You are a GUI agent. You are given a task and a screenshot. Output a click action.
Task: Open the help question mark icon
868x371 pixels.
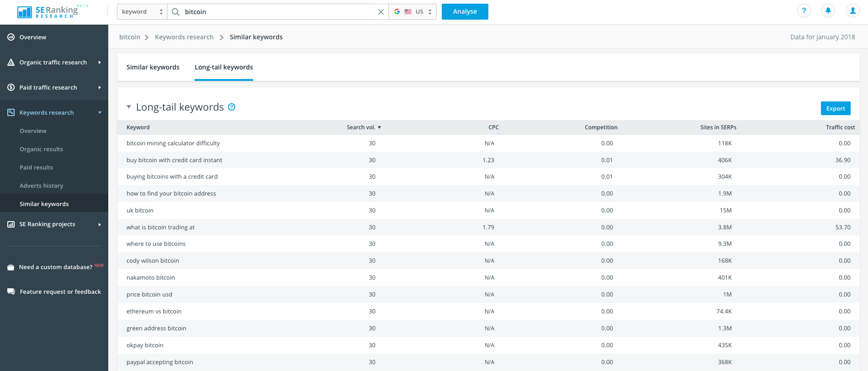pos(804,11)
